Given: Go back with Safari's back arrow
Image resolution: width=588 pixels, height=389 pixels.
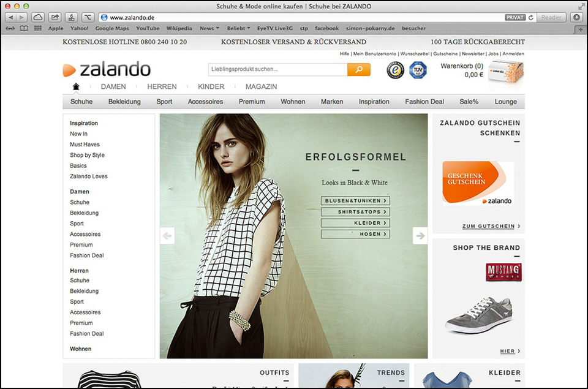Looking at the screenshot, I should (x=11, y=17).
